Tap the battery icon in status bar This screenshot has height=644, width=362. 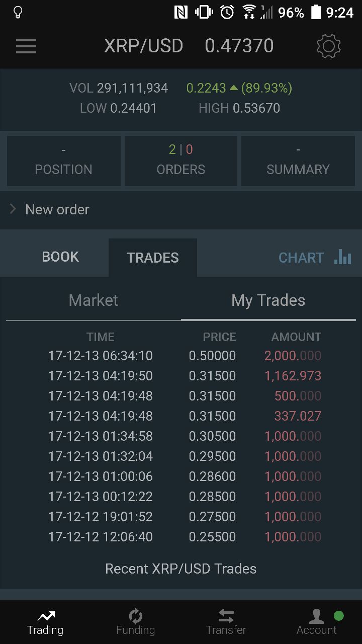point(316,12)
